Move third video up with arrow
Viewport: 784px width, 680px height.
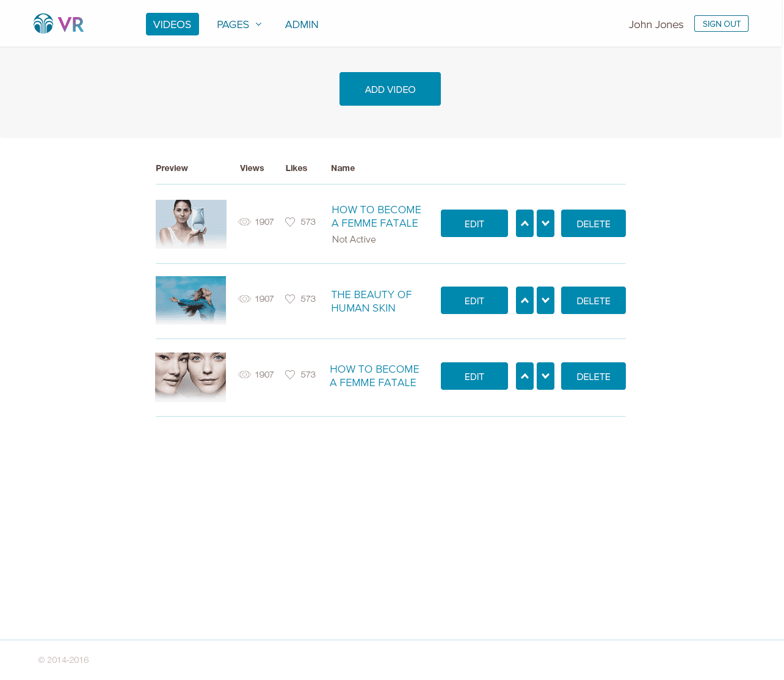pyautogui.click(x=524, y=376)
